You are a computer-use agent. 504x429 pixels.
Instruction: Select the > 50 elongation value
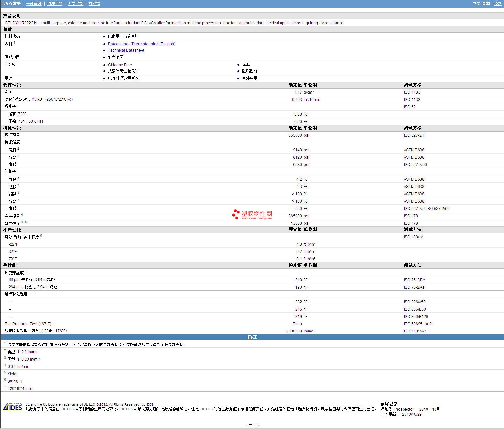tap(298, 209)
